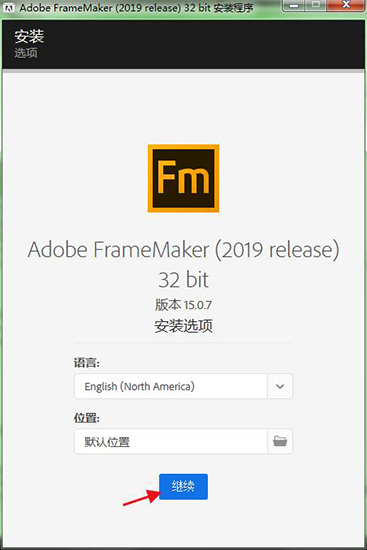
Task: Open the folder browse icon for location
Action: 280,441
